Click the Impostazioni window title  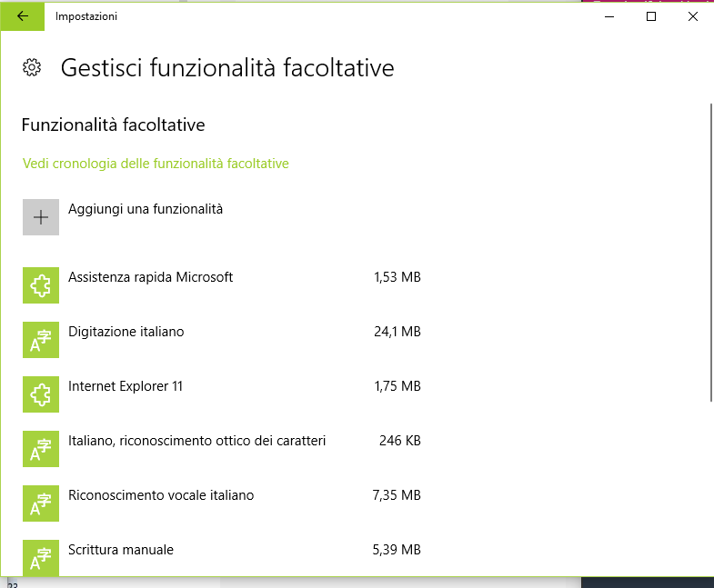click(x=86, y=16)
